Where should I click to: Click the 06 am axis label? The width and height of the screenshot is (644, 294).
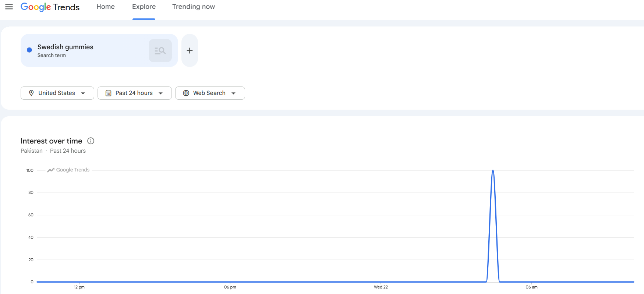[x=531, y=287]
